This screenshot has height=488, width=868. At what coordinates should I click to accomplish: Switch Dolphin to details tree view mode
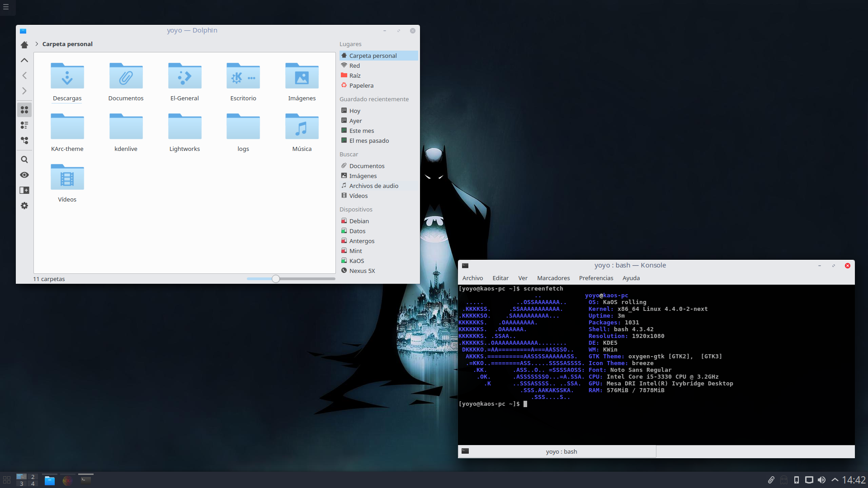pyautogui.click(x=24, y=141)
